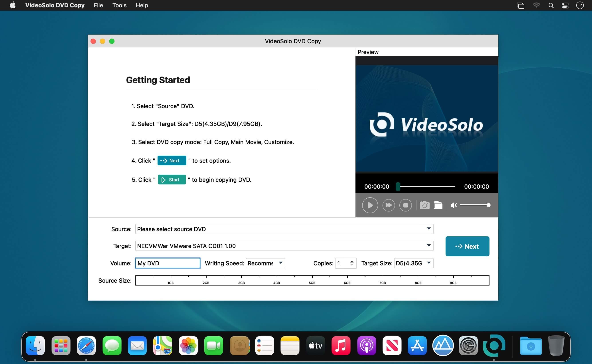Open the File menu

[x=98, y=5]
